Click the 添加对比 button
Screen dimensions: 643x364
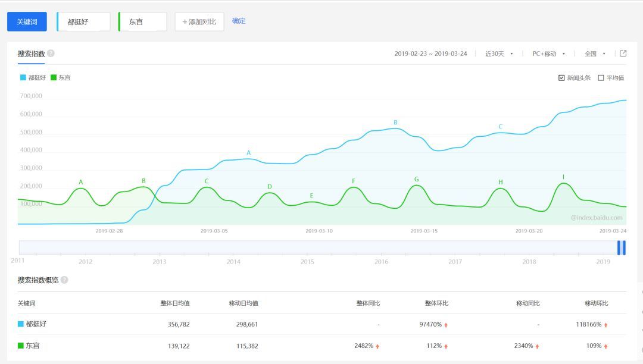click(199, 22)
